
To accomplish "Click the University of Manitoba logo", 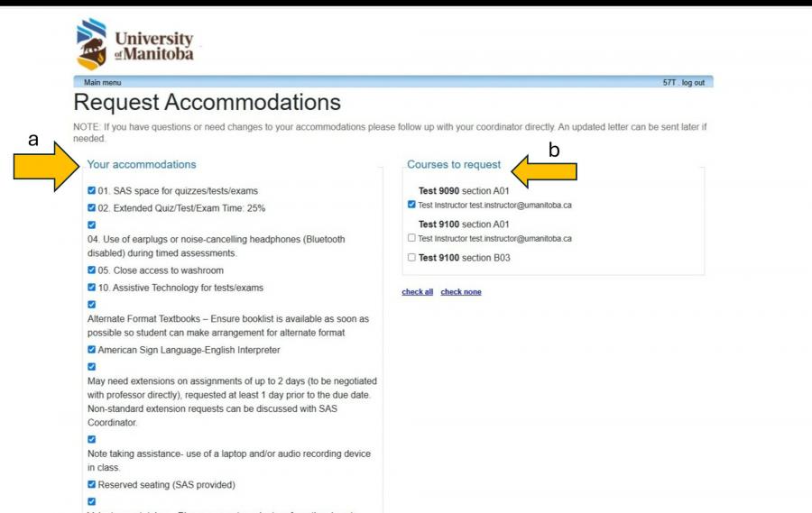I will tap(135, 44).
